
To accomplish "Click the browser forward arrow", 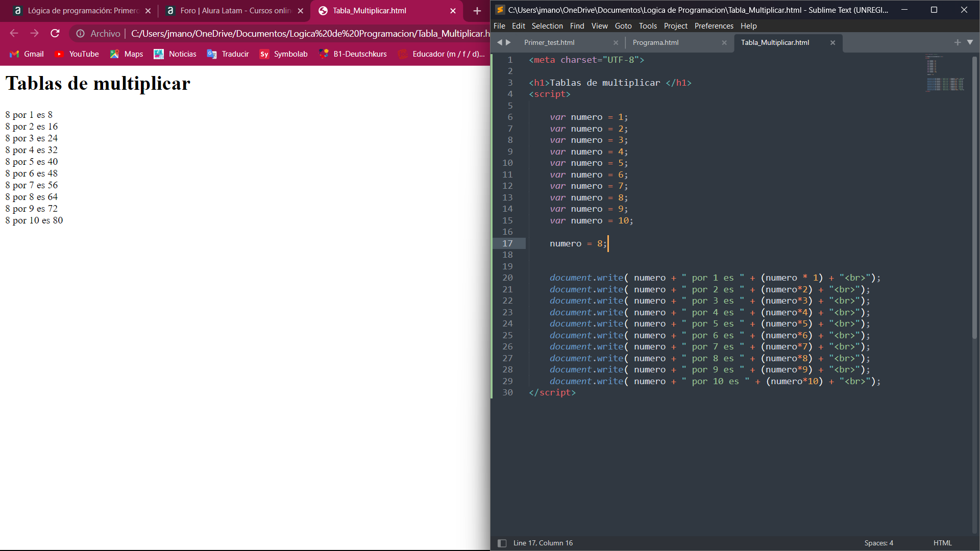I will (34, 34).
